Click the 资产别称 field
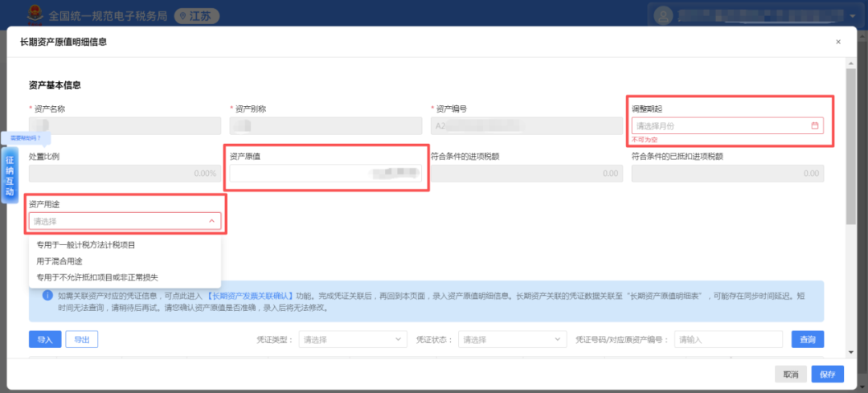Screen dimensions: 868x393 (x=325, y=125)
